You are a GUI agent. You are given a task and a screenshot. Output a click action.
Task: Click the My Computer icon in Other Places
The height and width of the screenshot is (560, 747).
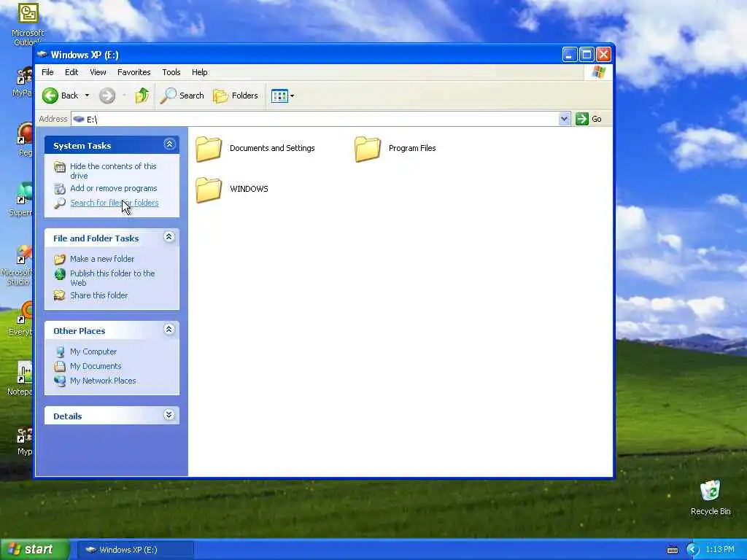click(x=60, y=352)
